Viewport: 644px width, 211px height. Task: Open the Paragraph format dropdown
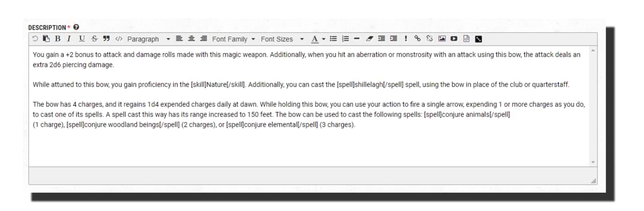148,39
